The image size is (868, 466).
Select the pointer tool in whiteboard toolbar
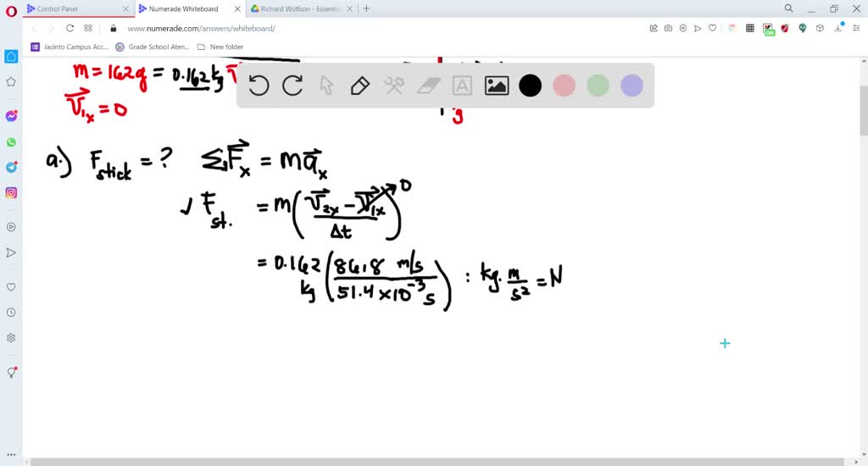[326, 86]
